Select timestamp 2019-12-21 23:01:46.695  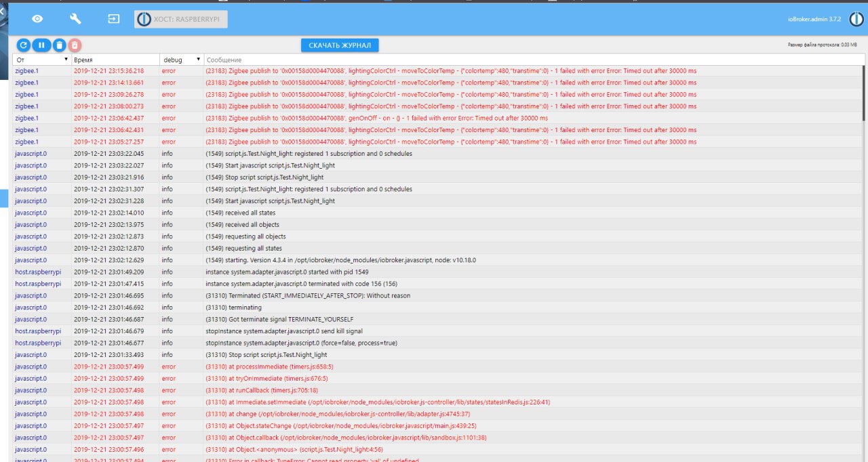click(108, 296)
